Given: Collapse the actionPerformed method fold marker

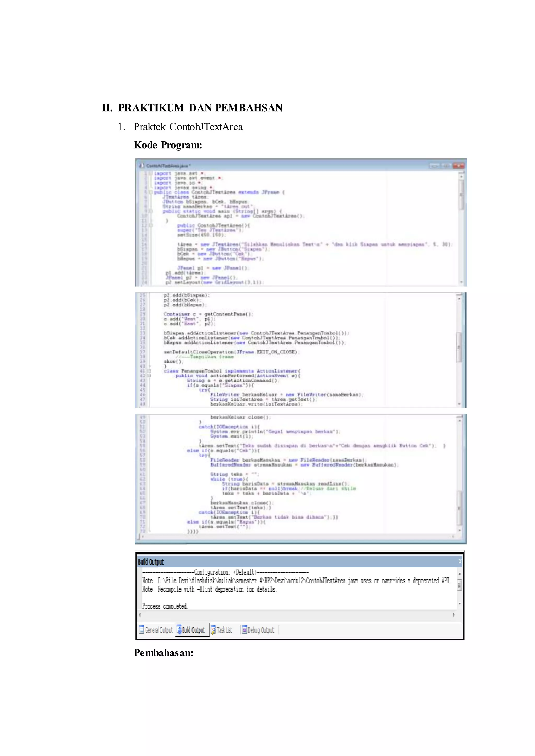Looking at the screenshot, I should click(x=149, y=376).
